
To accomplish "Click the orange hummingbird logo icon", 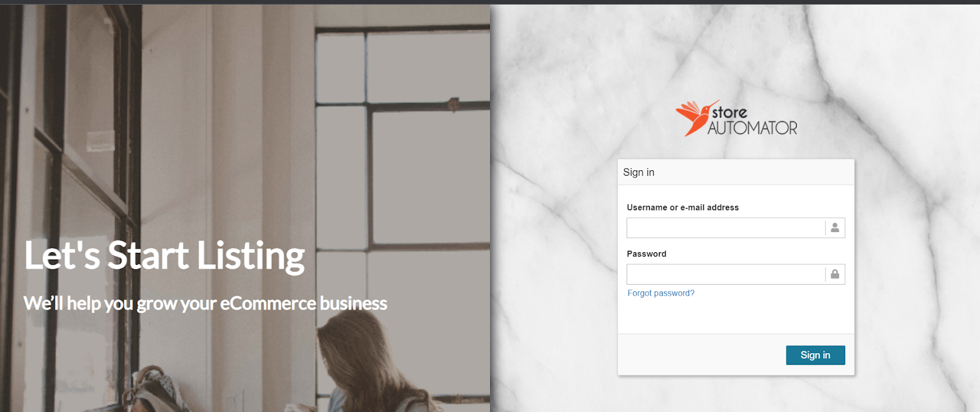I will (695, 118).
